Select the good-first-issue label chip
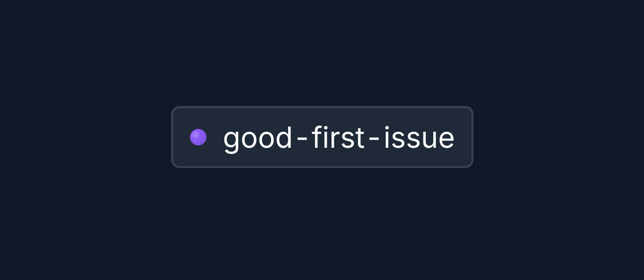 pyautogui.click(x=322, y=137)
